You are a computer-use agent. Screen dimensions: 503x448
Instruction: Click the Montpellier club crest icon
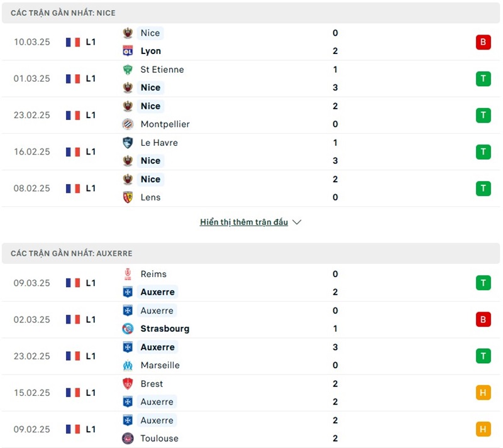128,124
